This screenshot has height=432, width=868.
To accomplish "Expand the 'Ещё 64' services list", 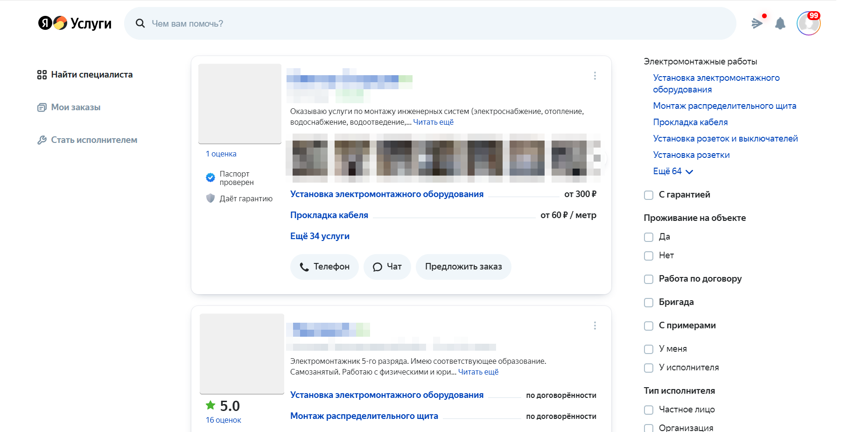I will coord(672,171).
